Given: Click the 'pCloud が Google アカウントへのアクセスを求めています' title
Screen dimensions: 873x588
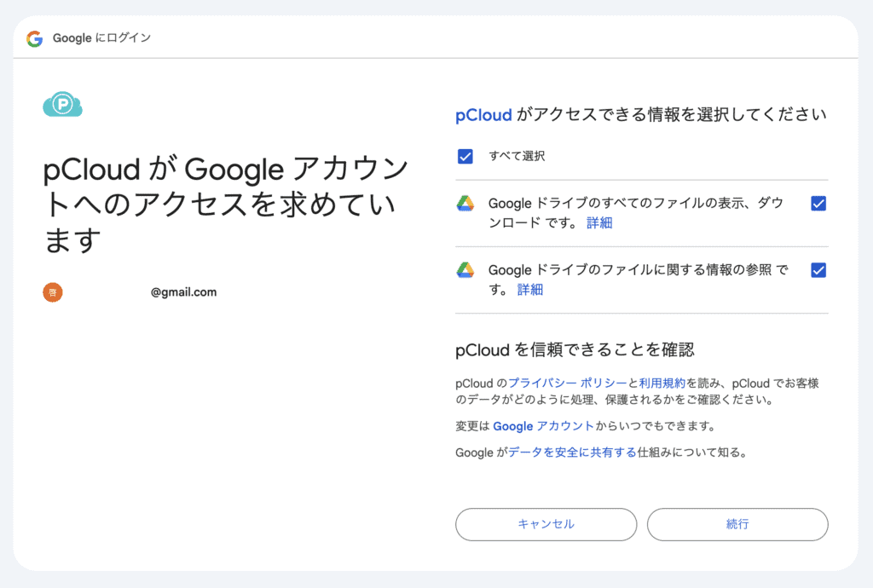Looking at the screenshot, I should click(x=225, y=205).
